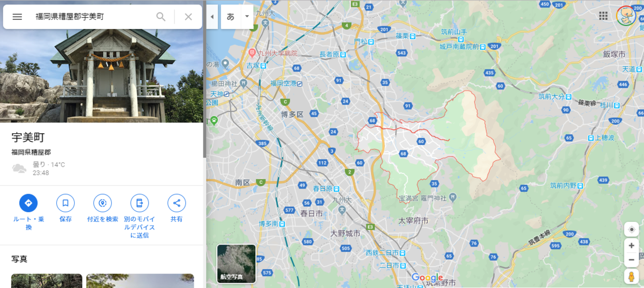Click the 門松 station marker
Viewport: 644px width, 288px height.
pyautogui.click(x=371, y=41)
